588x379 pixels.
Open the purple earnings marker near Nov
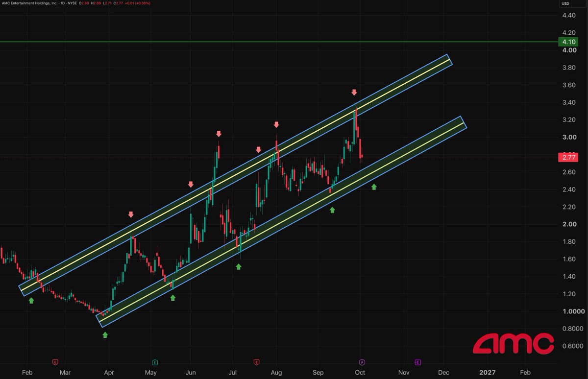pyautogui.click(x=418, y=362)
